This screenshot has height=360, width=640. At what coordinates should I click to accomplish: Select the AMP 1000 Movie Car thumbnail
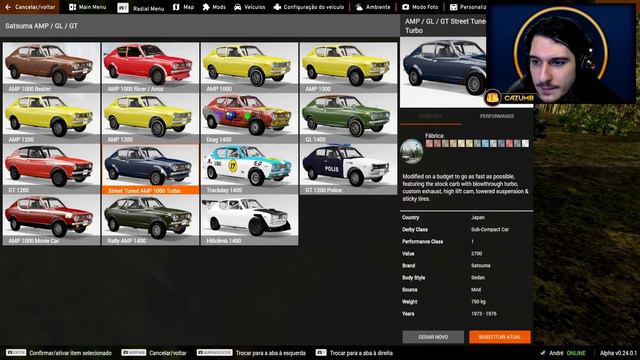pos(51,220)
